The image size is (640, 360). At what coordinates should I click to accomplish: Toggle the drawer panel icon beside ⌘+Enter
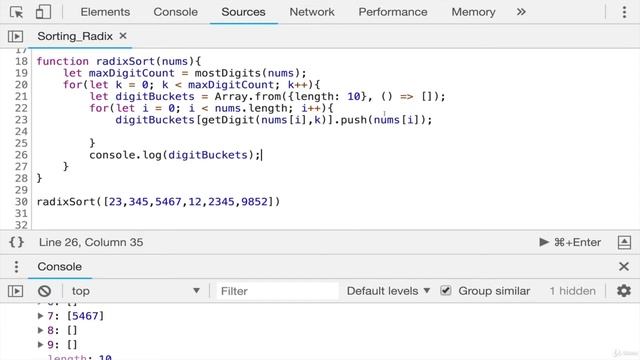624,242
